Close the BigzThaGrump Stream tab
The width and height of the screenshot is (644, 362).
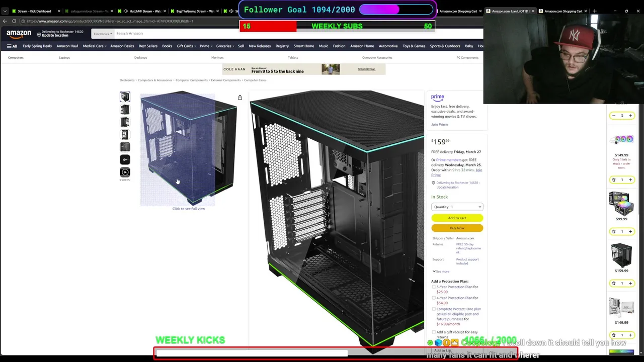coord(217,11)
